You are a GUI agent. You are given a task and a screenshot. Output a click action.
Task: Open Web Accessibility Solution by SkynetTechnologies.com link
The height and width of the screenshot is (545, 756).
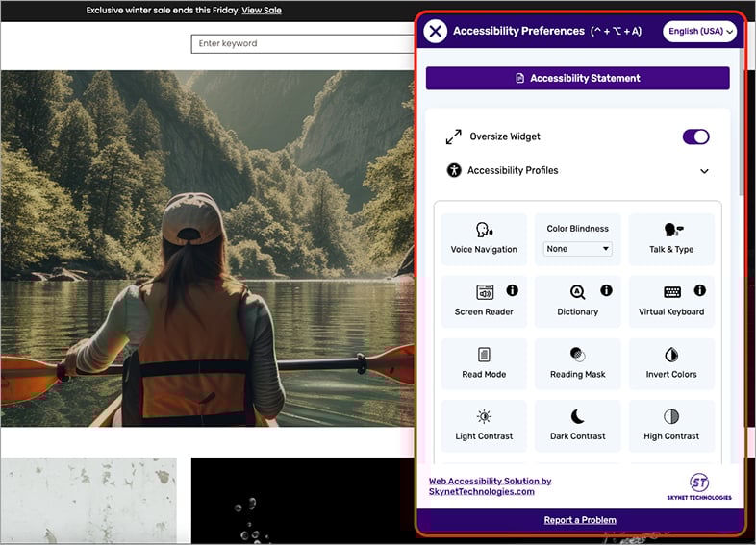[490, 486]
